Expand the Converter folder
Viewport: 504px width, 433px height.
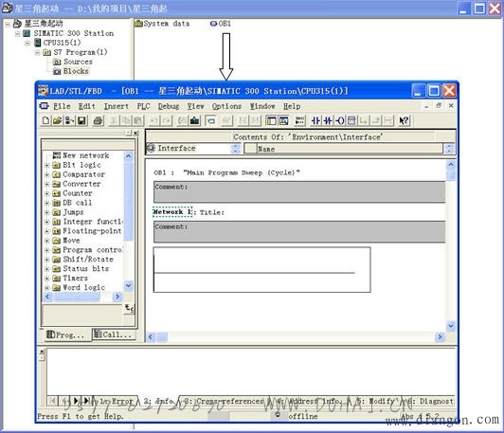[x=47, y=184]
